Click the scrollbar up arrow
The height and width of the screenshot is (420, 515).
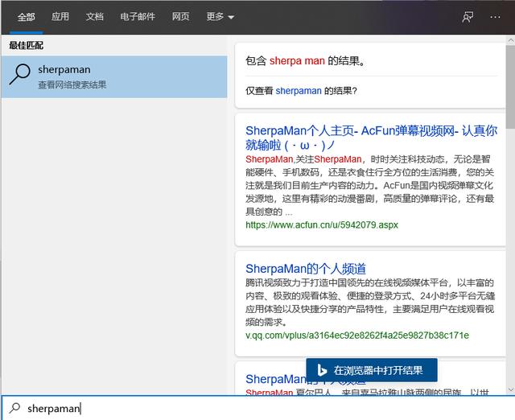[x=511, y=41]
